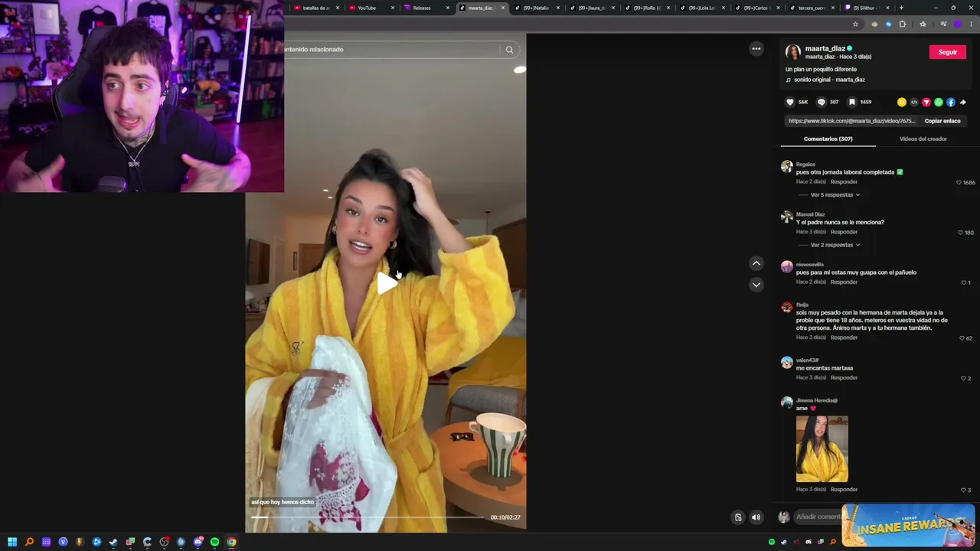Image resolution: width=980 pixels, height=551 pixels.
Task: Switch to Videos del creador tab
Action: pyautogui.click(x=923, y=139)
